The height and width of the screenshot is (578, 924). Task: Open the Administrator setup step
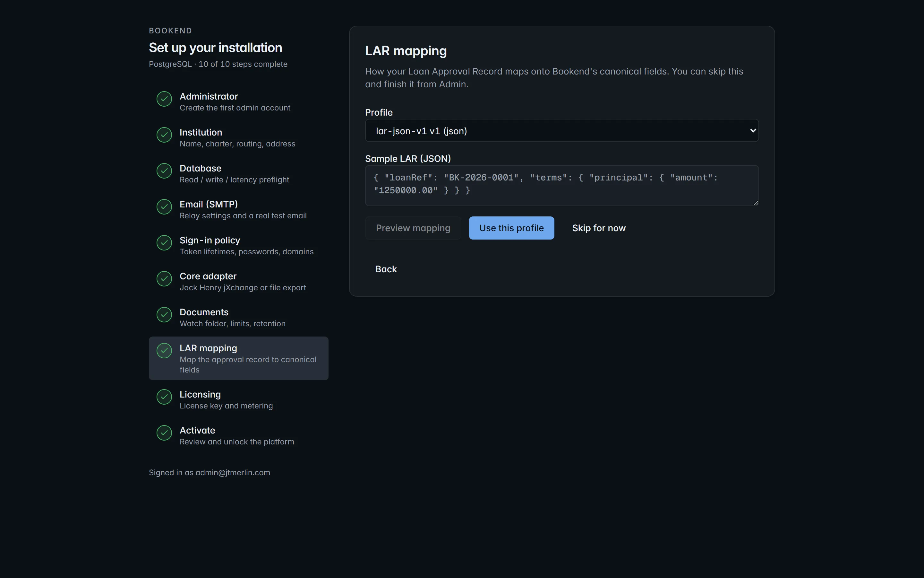[x=238, y=102]
